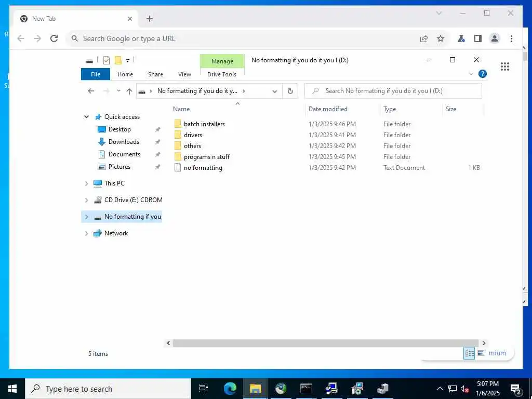Open the Customize Quick Access Toolbar dropdown
532x399 pixels.
point(128,61)
